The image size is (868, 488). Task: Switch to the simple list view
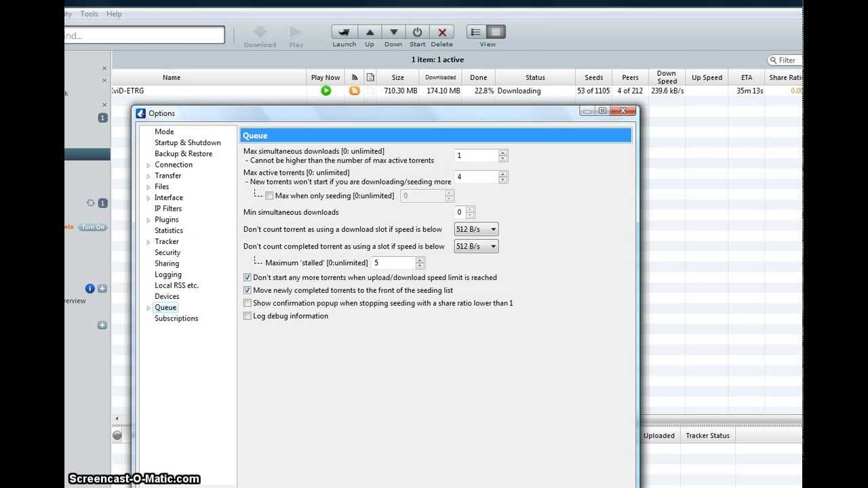[x=476, y=32]
